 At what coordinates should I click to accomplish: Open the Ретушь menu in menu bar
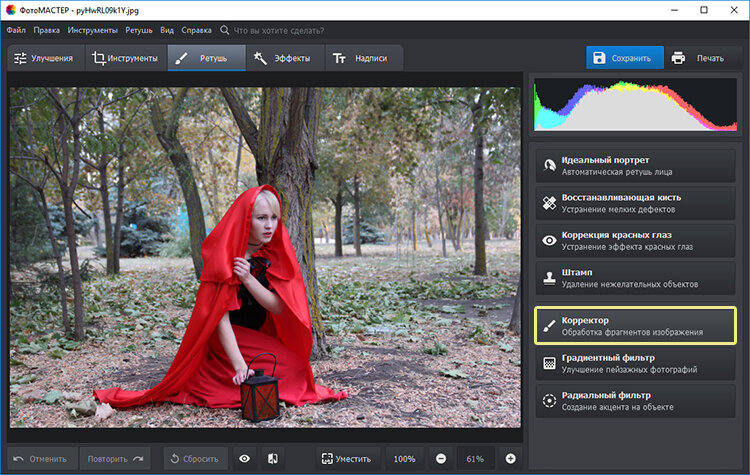pos(139,30)
